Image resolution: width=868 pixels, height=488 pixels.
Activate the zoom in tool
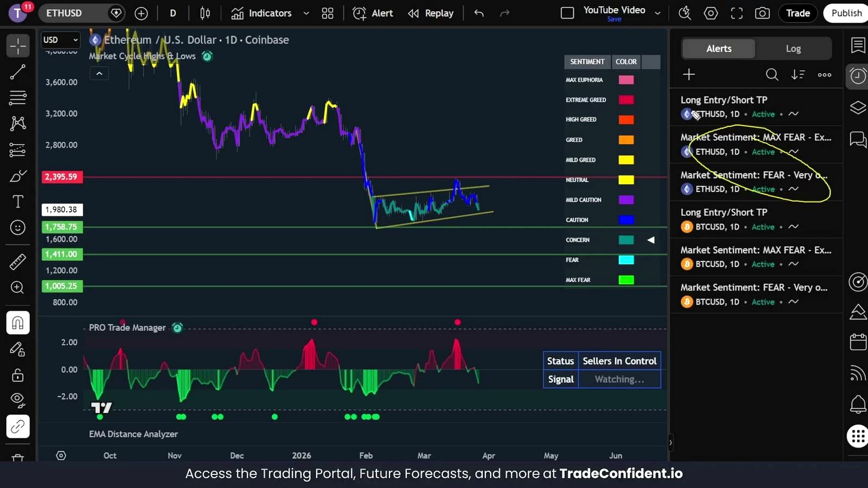[18, 287]
